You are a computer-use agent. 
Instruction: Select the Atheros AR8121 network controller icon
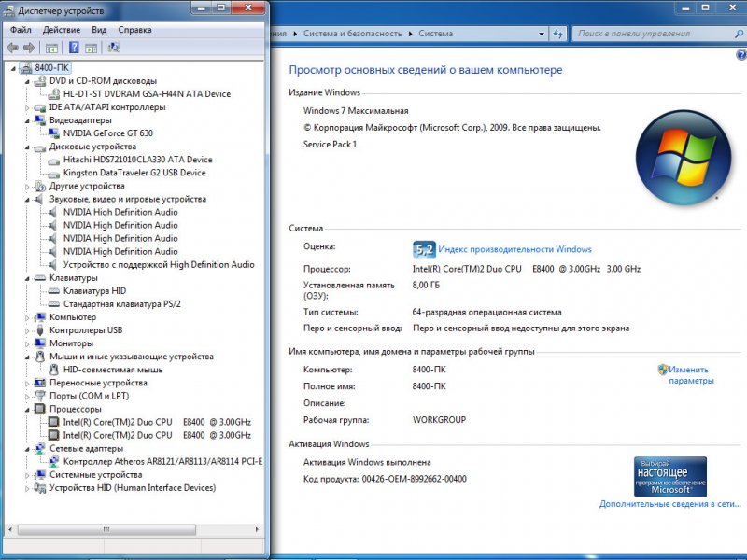(x=56, y=461)
